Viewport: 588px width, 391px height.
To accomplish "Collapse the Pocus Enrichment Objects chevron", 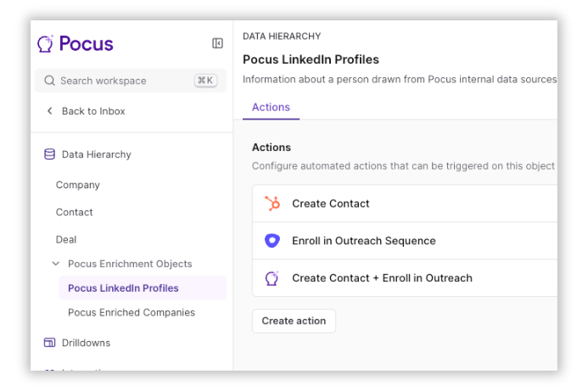I will click(56, 264).
